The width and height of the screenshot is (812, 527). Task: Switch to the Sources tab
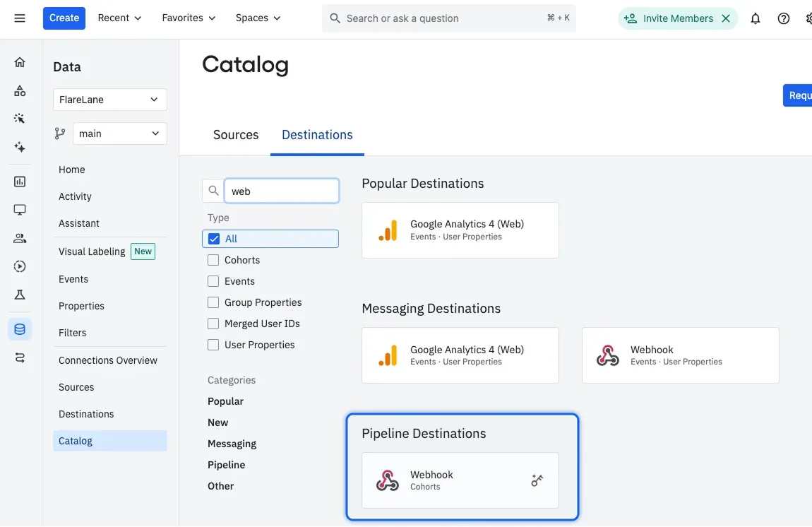pos(236,135)
